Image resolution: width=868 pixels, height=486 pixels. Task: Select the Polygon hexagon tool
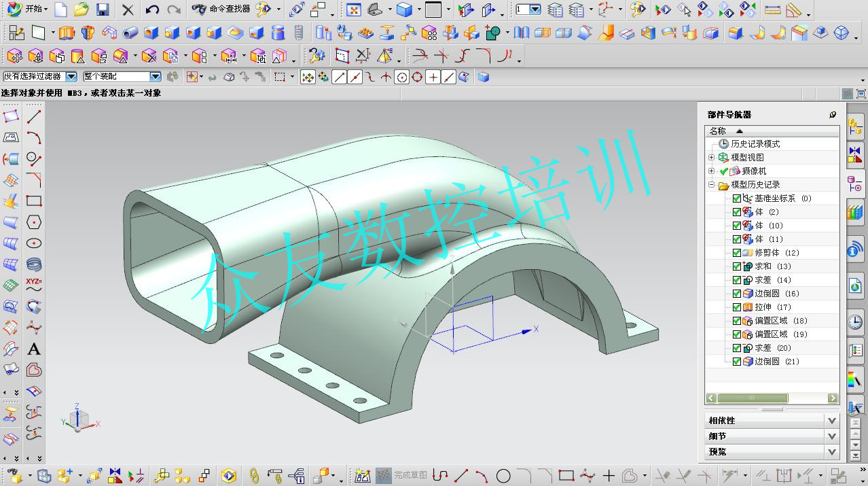pos(34,222)
